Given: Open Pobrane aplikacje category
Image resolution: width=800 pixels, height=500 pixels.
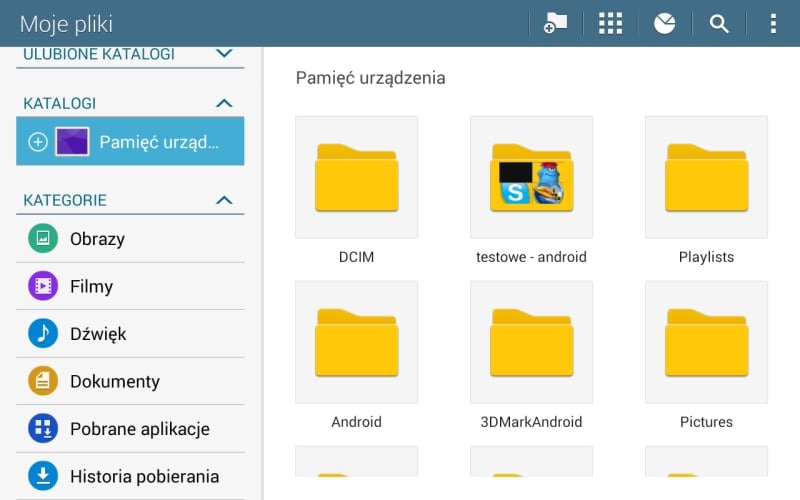Looking at the screenshot, I should point(130,429).
